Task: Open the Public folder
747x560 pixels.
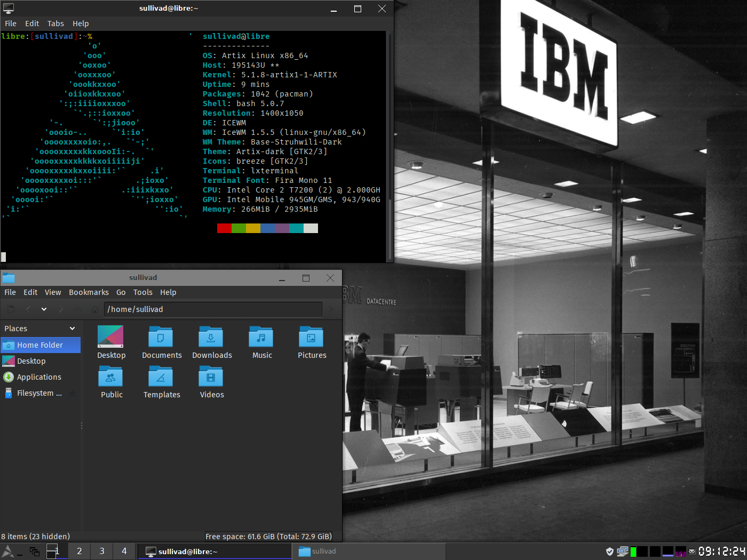Action: pos(111,382)
